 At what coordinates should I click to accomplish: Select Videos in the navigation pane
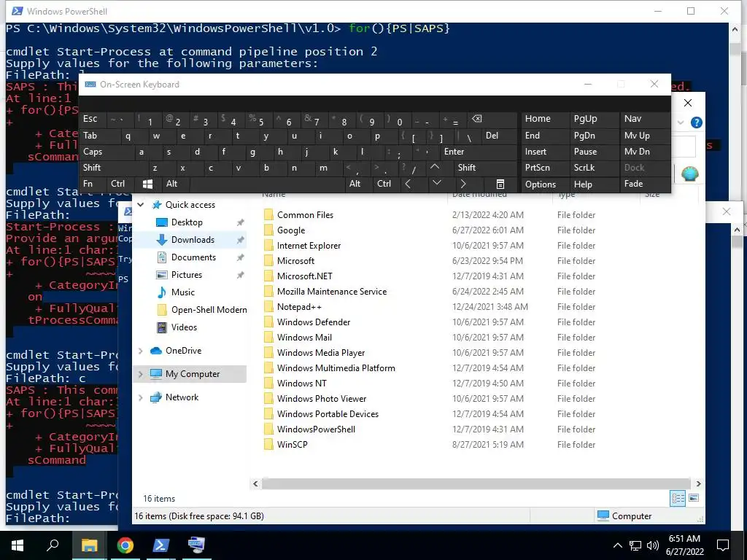click(x=184, y=327)
